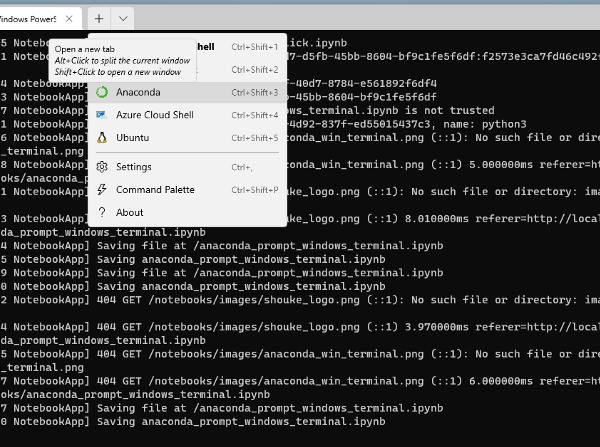
Task: Click the Ubuntu penguin icon
Action: pyautogui.click(x=101, y=137)
